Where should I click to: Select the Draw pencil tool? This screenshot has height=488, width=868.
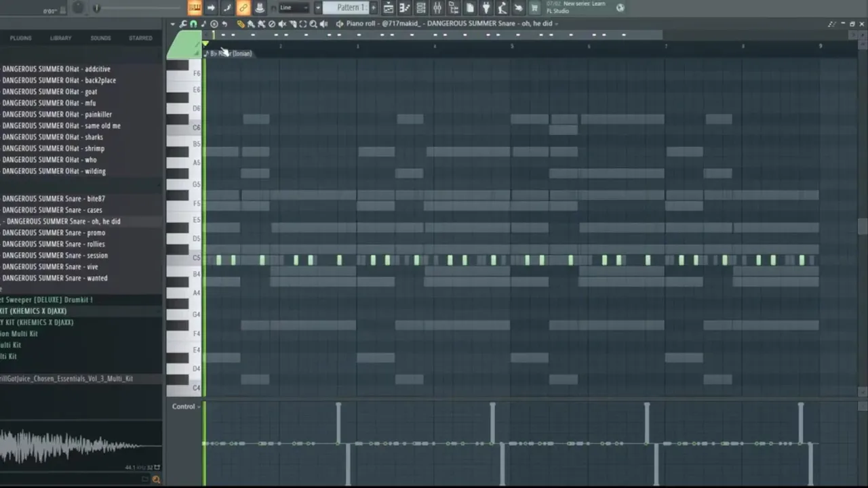pos(240,24)
